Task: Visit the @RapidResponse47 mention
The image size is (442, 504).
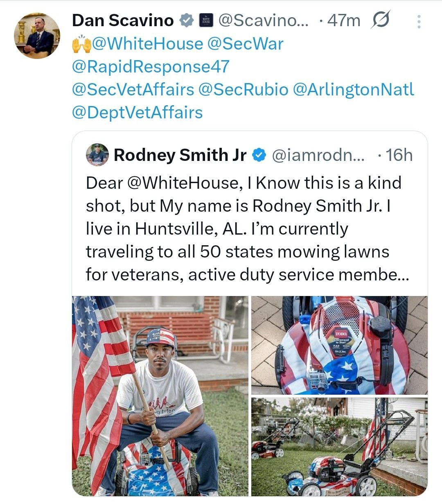Action: coord(150,67)
